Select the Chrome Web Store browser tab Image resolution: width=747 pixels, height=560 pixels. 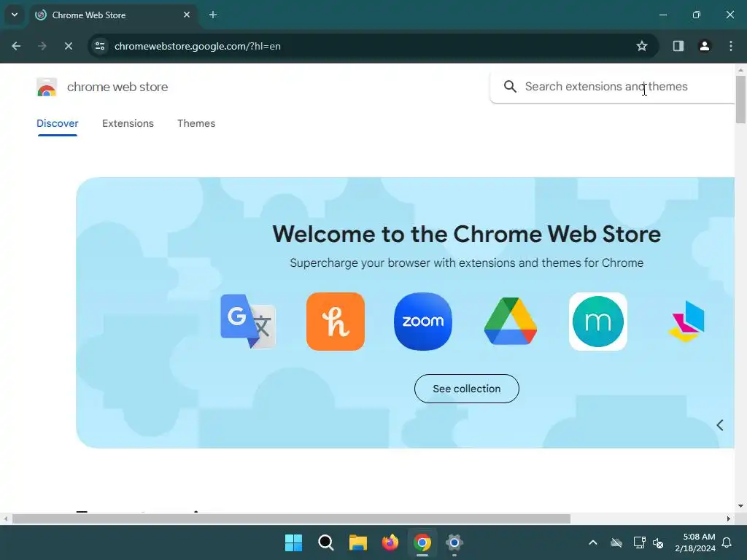click(115, 15)
